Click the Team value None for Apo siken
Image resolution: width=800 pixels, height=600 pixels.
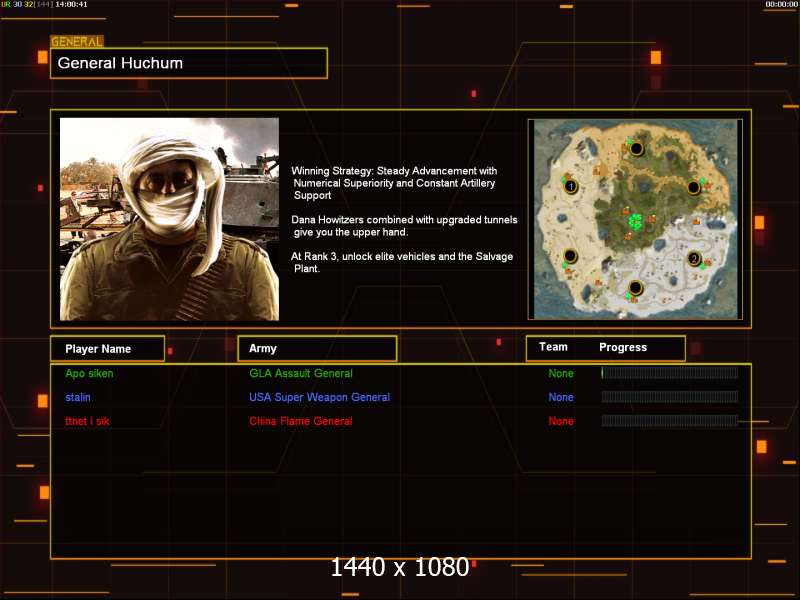coord(561,373)
